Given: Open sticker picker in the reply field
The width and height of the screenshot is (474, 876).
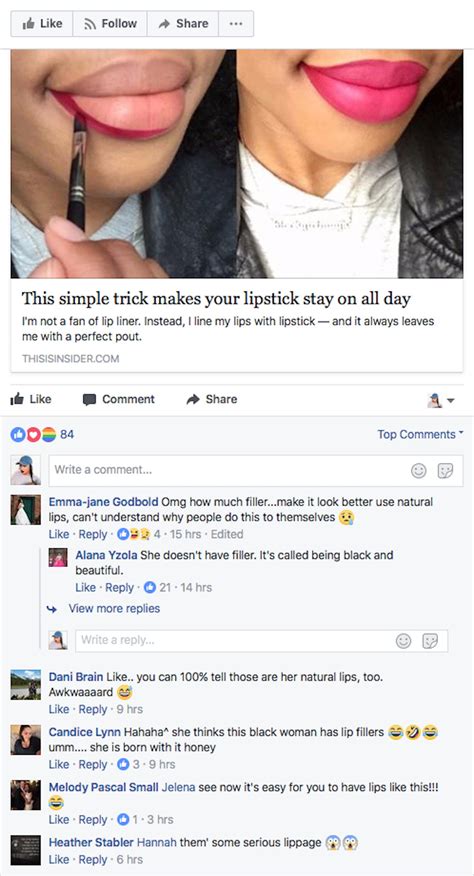Looking at the screenshot, I should [x=430, y=641].
